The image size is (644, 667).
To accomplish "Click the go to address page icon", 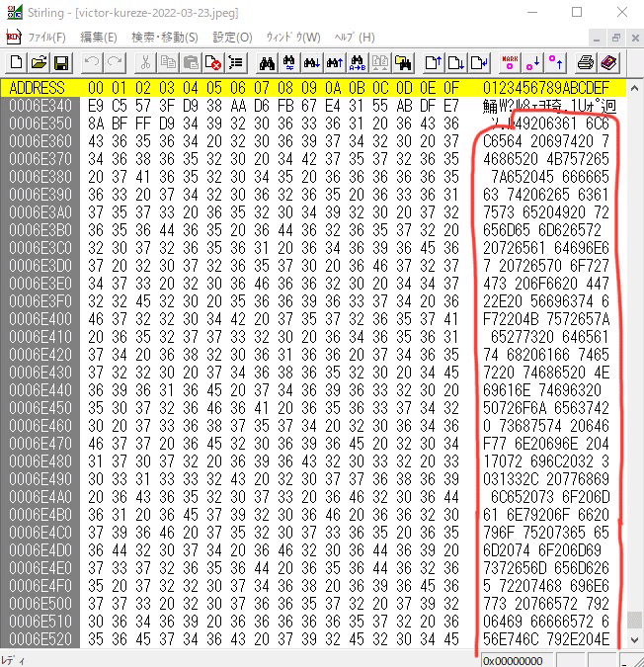I will (479, 63).
